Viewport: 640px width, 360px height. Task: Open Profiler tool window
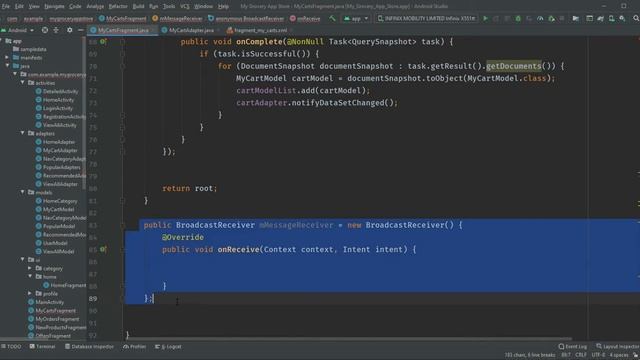(134, 347)
